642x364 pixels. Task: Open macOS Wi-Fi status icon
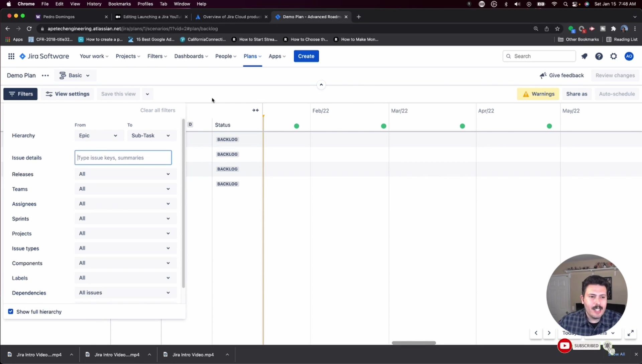coord(554,4)
